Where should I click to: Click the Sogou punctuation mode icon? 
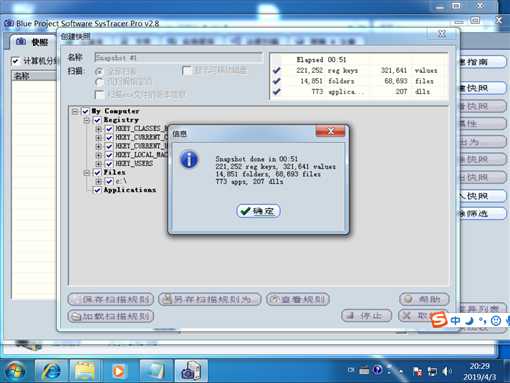[482, 321]
